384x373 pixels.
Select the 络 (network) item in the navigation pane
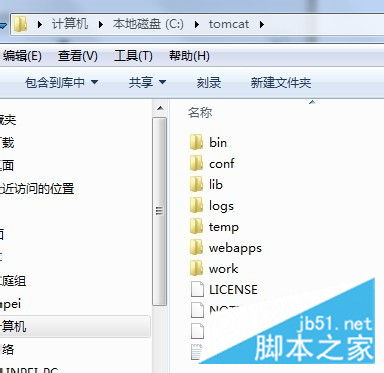click(7, 349)
